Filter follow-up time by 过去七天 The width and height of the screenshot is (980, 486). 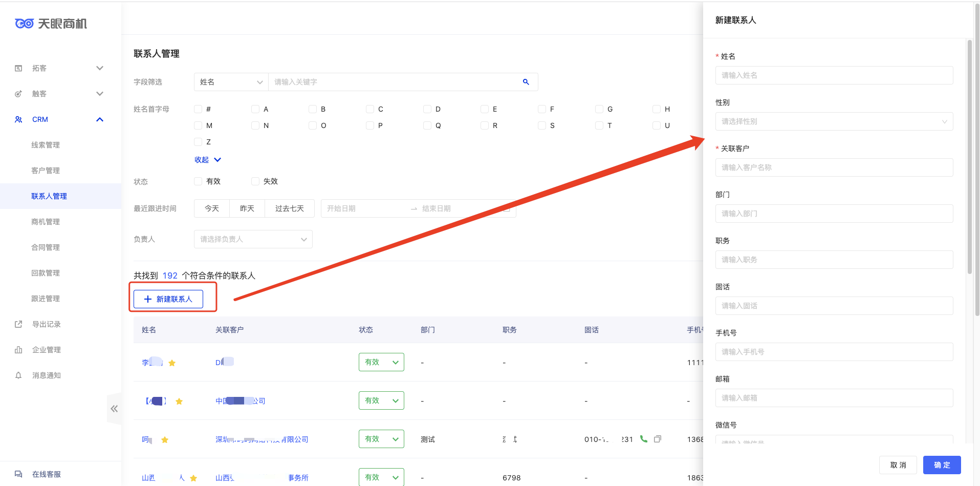(290, 208)
